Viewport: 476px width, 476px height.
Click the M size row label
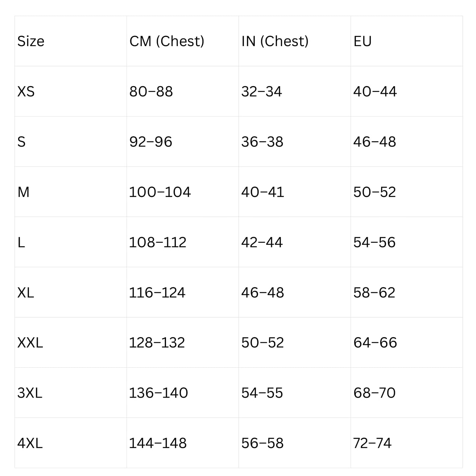[x=23, y=192]
